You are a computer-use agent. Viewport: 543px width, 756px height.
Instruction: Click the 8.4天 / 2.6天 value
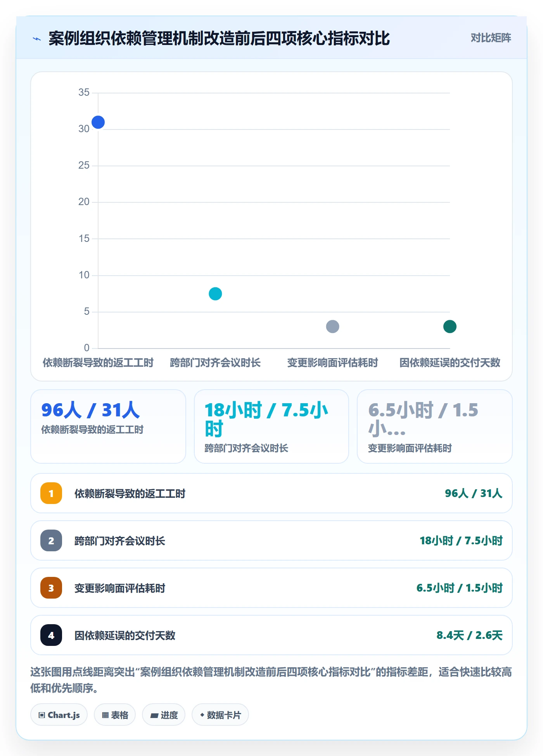pyautogui.click(x=469, y=635)
